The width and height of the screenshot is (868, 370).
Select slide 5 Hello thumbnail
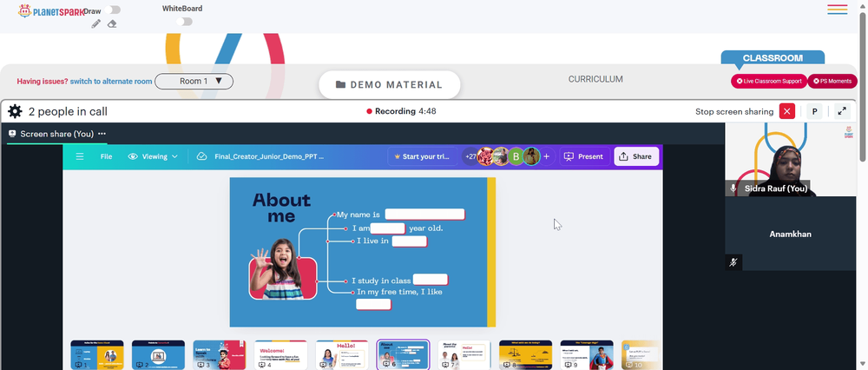[341, 355]
